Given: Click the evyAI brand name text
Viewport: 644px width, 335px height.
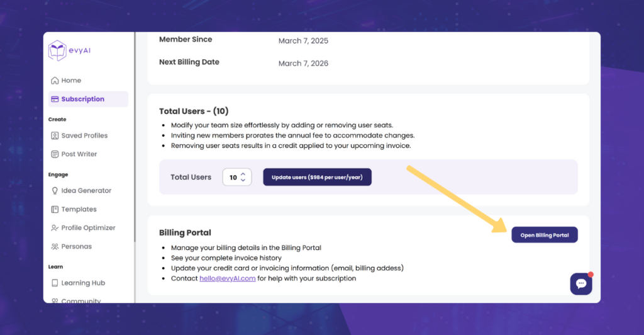Looking at the screenshot, I should point(80,50).
